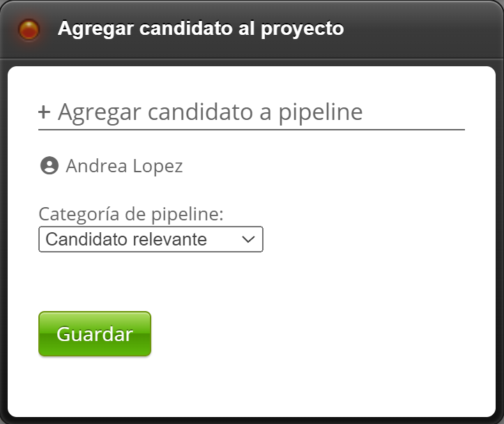This screenshot has height=424, width=504.
Task: Click the Guardar button
Action: 95,334
